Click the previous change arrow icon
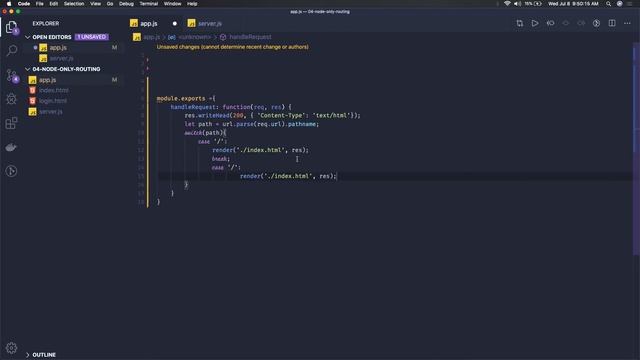This screenshot has width=640, height=360. tap(566, 23)
